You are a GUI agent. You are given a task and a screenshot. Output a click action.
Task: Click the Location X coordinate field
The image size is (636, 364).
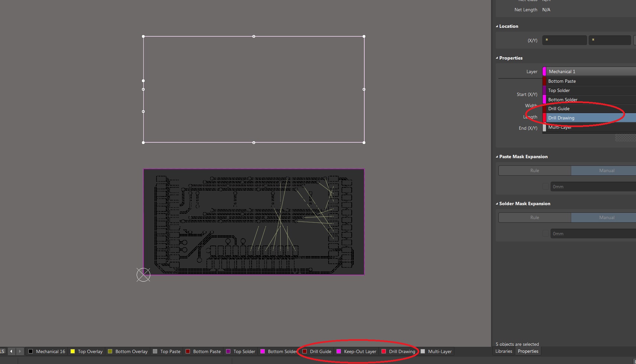(x=565, y=40)
